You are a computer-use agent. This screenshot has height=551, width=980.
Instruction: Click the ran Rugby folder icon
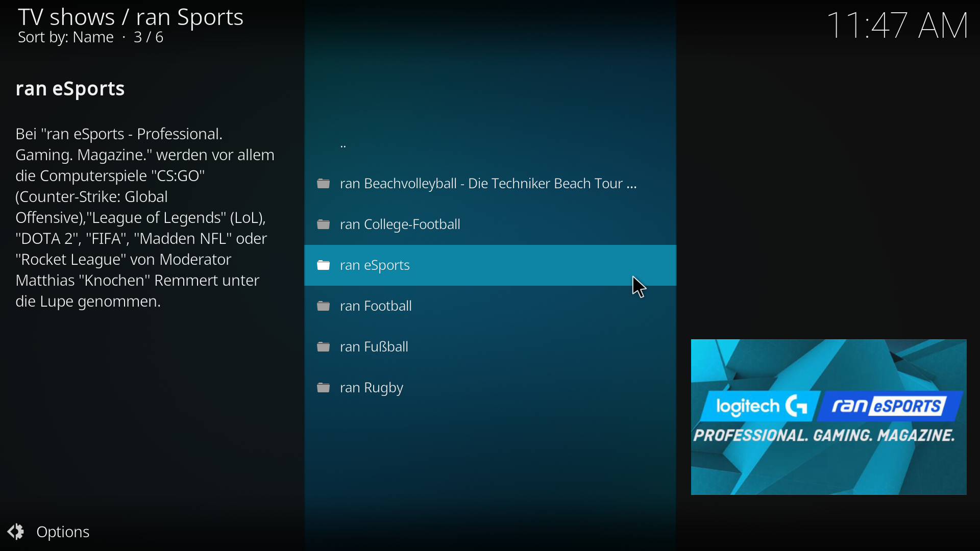click(x=324, y=388)
